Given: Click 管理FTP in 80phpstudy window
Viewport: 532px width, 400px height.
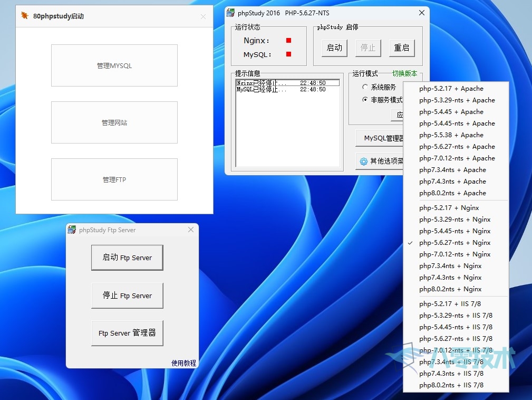Looking at the screenshot, I should pyautogui.click(x=114, y=179).
